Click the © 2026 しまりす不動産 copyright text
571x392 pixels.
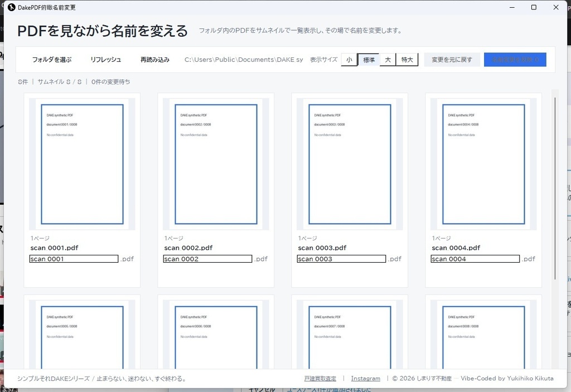422,379
